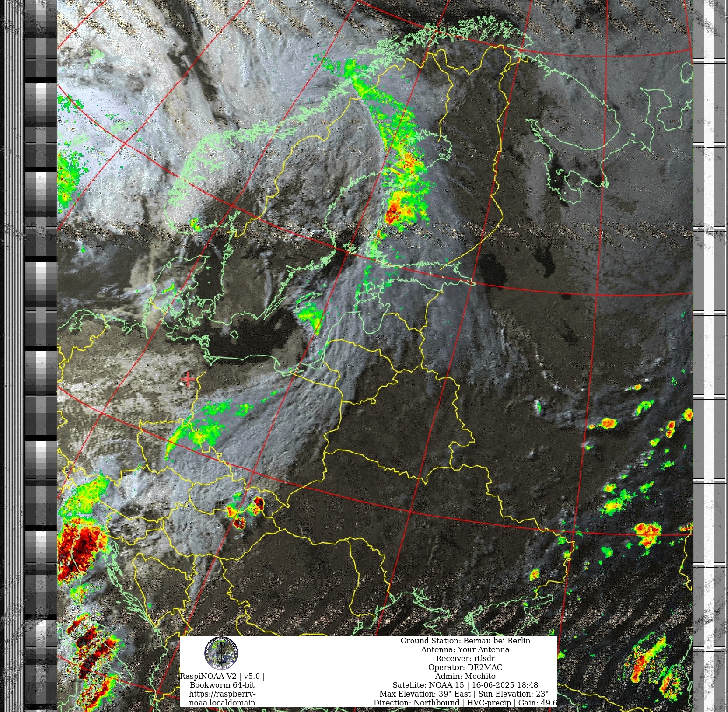Select the 'Receiver: rtlsdr' line
728x712 pixels.
point(465,659)
